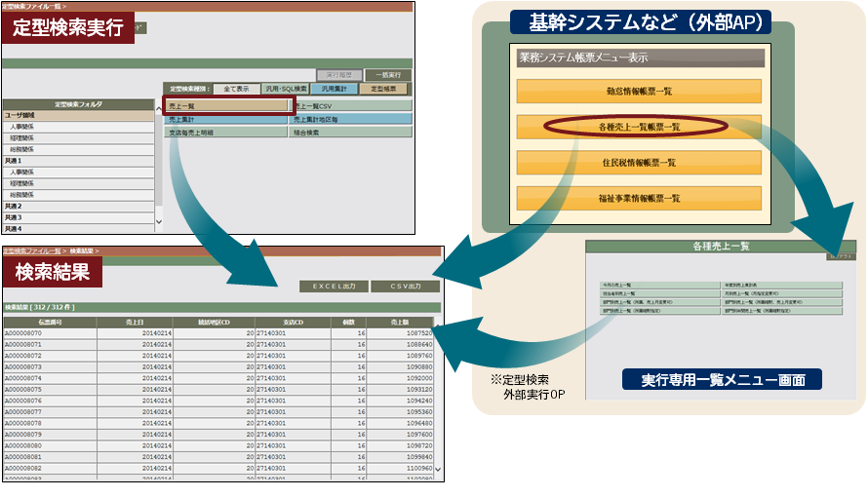The width and height of the screenshot is (868, 498).
Task: Click the 検索結果 breadcrumb
Action: click(x=81, y=250)
